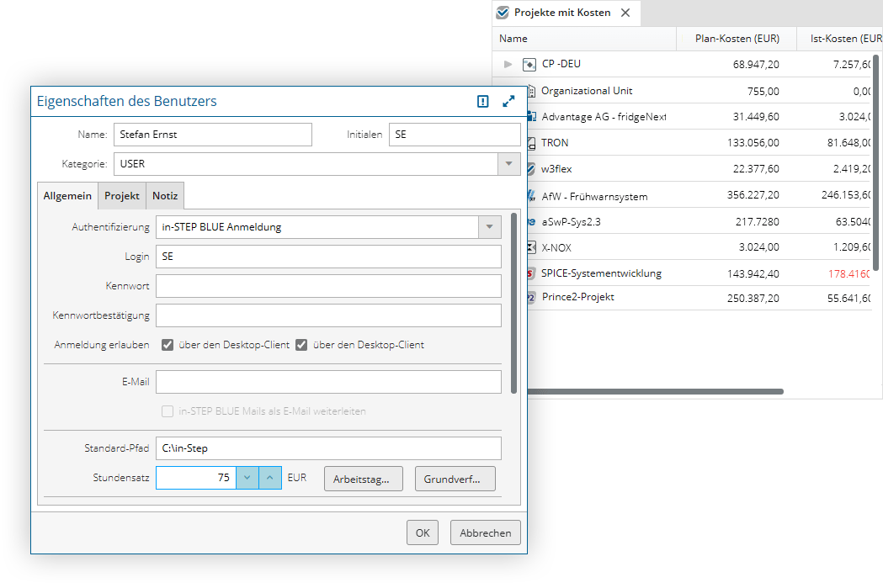
Task: Increase Stundensatz with the up arrow
Action: (x=269, y=478)
